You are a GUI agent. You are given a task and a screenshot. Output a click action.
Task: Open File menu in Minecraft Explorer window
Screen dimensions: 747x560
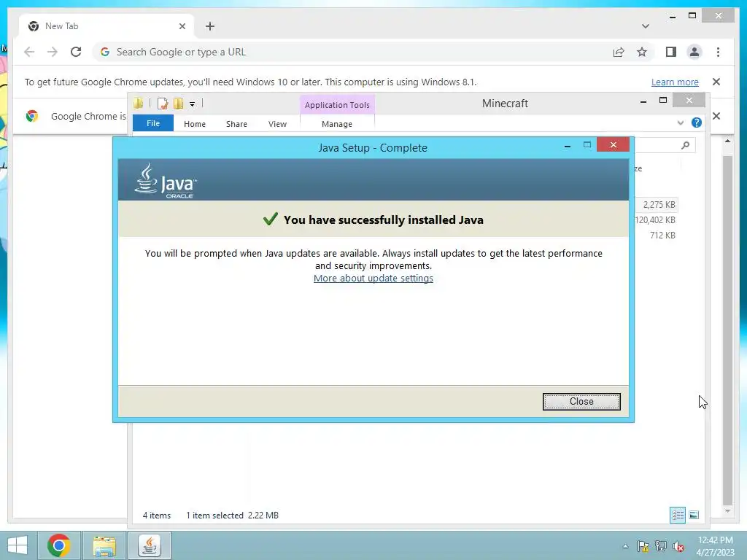pos(153,123)
